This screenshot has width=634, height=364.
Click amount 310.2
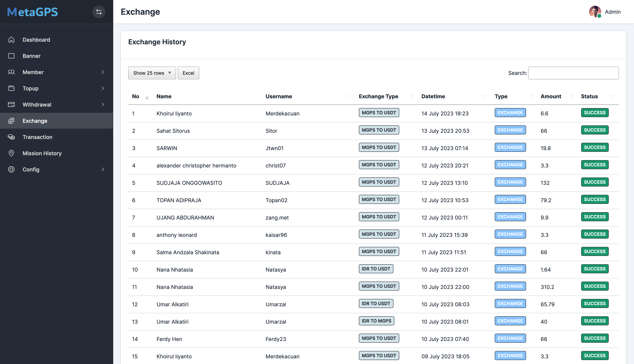[547, 287]
